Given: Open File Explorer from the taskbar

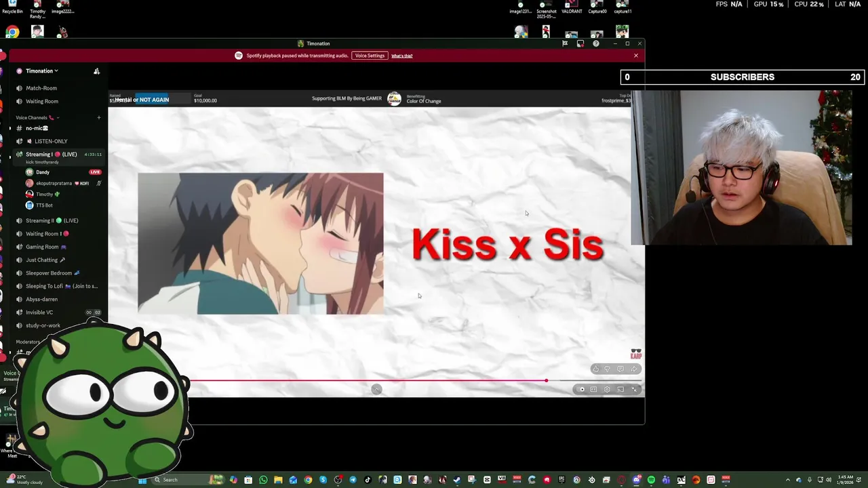Looking at the screenshot, I should [278, 480].
